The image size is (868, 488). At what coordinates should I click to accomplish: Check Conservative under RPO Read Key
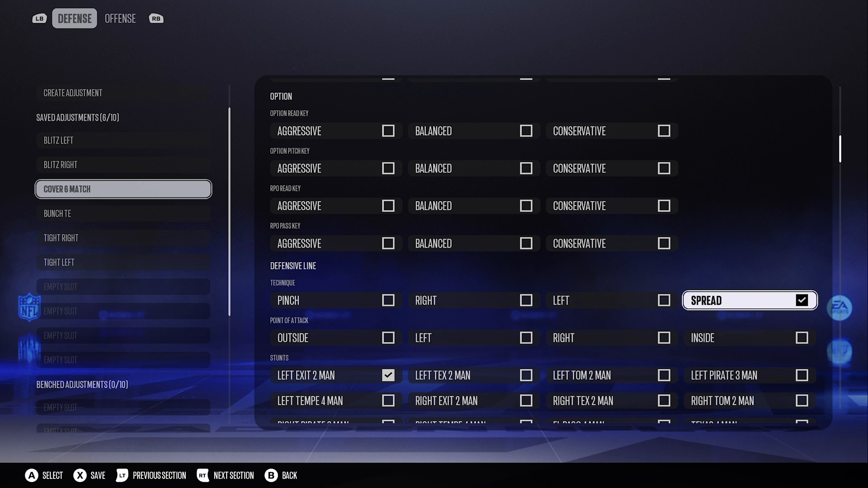pyautogui.click(x=664, y=206)
